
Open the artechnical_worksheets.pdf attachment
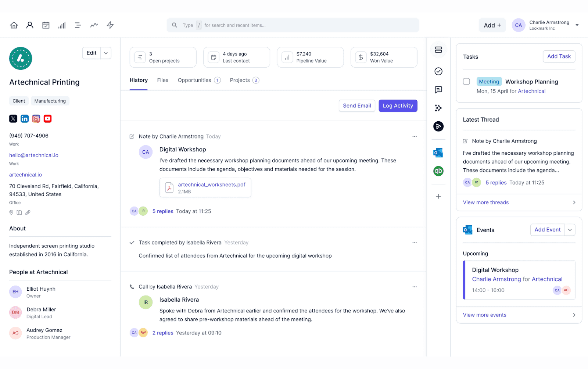212,184
